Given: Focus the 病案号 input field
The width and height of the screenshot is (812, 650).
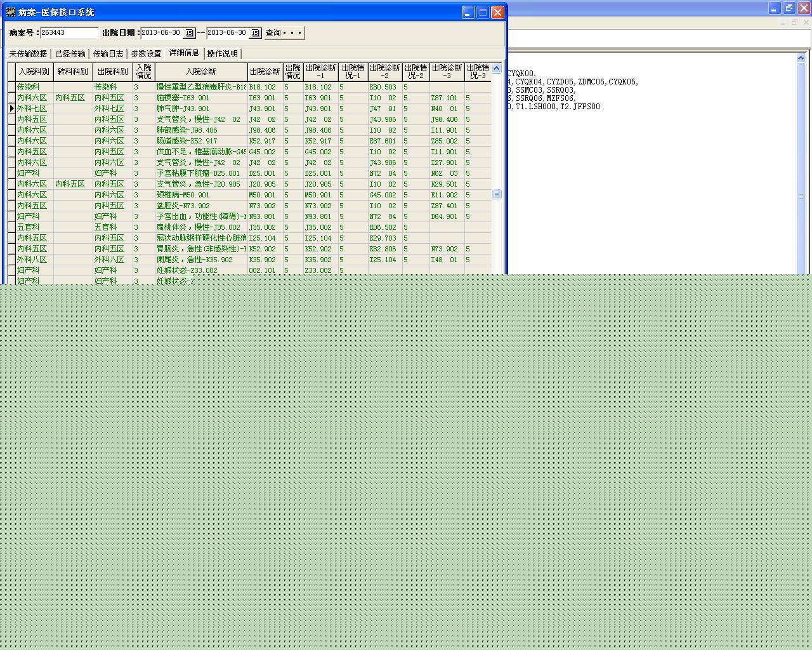Looking at the screenshot, I should click(70, 33).
